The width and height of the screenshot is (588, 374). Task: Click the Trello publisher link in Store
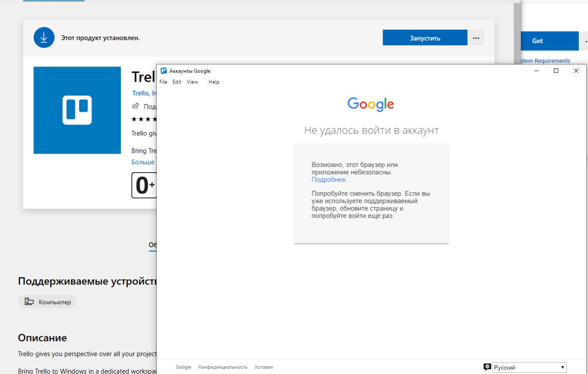(144, 93)
